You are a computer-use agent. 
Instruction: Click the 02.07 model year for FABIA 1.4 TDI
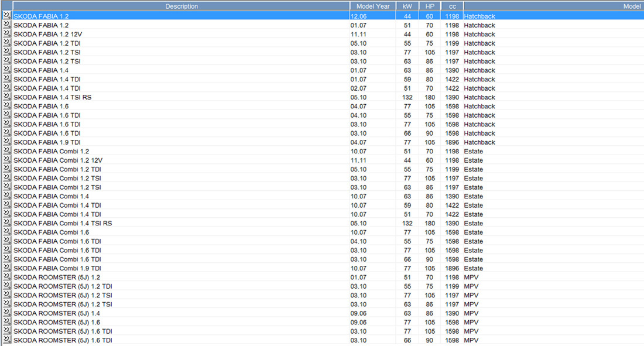coord(358,88)
